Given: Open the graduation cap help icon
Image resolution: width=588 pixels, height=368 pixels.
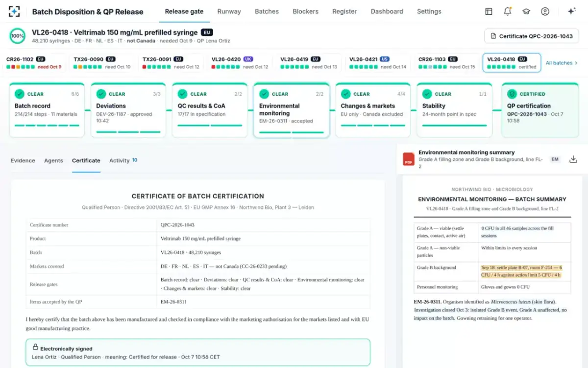Looking at the screenshot, I should pos(526,11).
